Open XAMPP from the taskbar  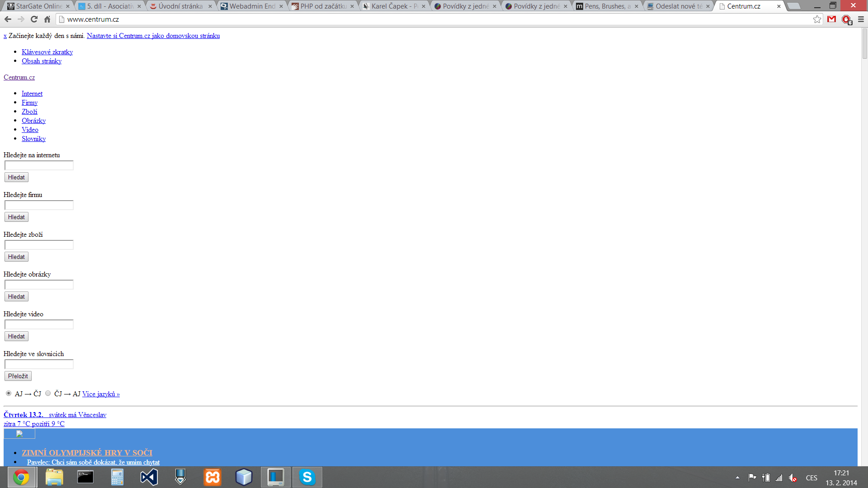pyautogui.click(x=212, y=477)
